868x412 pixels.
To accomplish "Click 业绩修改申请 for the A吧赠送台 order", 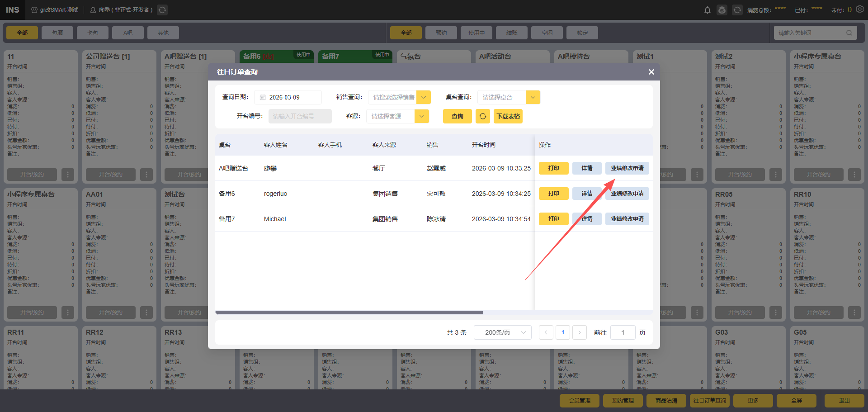I will (x=627, y=168).
